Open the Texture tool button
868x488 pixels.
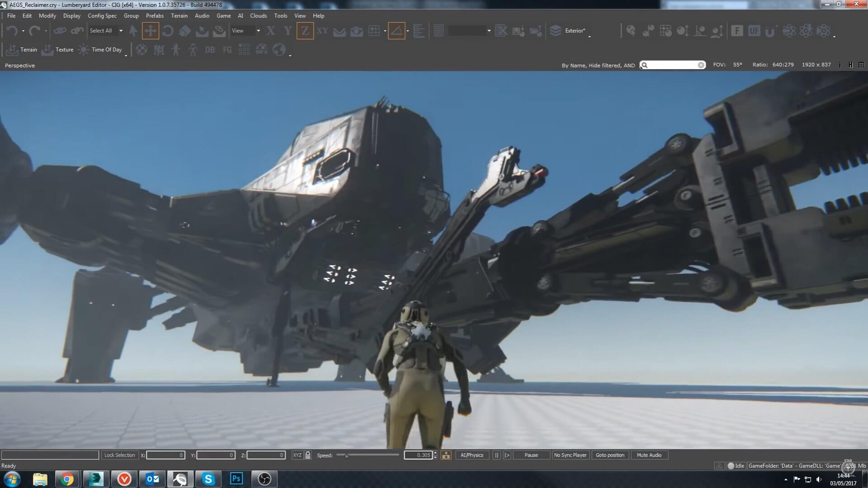tap(57, 50)
